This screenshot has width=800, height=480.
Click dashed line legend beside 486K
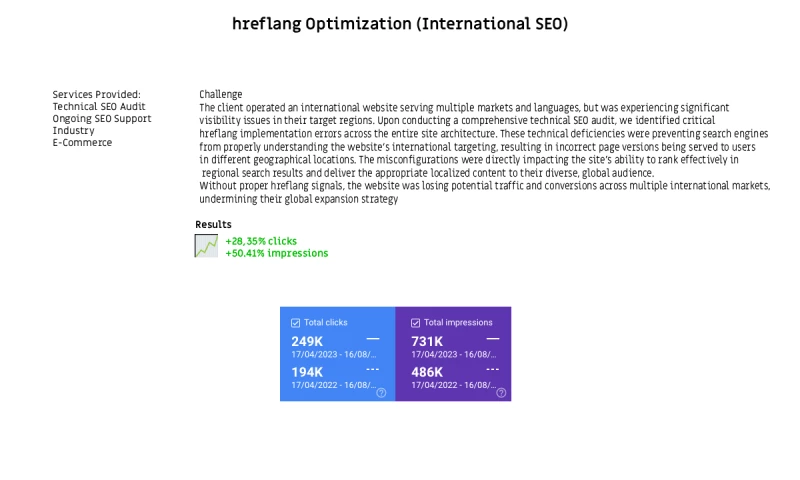[493, 370]
